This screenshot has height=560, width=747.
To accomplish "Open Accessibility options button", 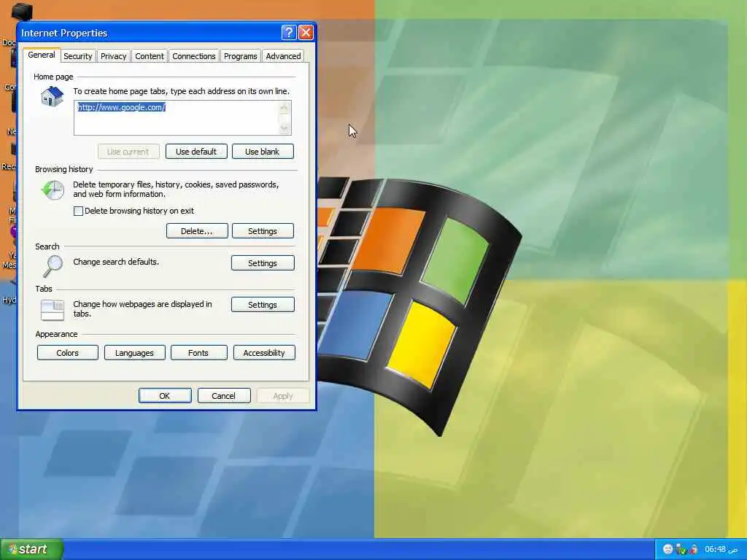I will (264, 353).
